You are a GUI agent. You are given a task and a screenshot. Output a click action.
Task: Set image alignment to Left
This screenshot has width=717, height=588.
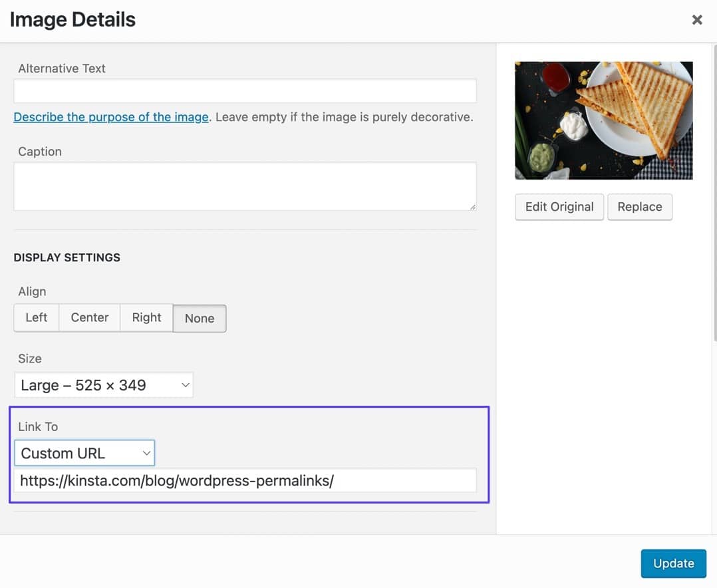[x=37, y=318]
